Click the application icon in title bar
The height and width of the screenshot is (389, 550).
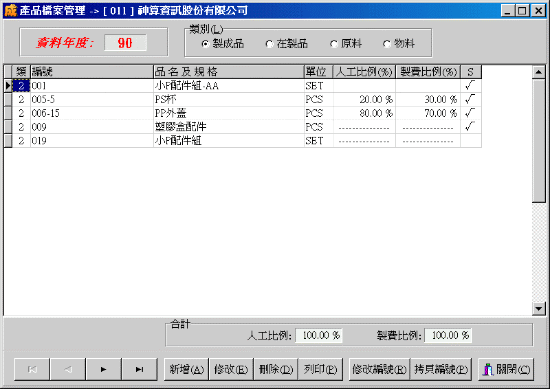[11, 11]
